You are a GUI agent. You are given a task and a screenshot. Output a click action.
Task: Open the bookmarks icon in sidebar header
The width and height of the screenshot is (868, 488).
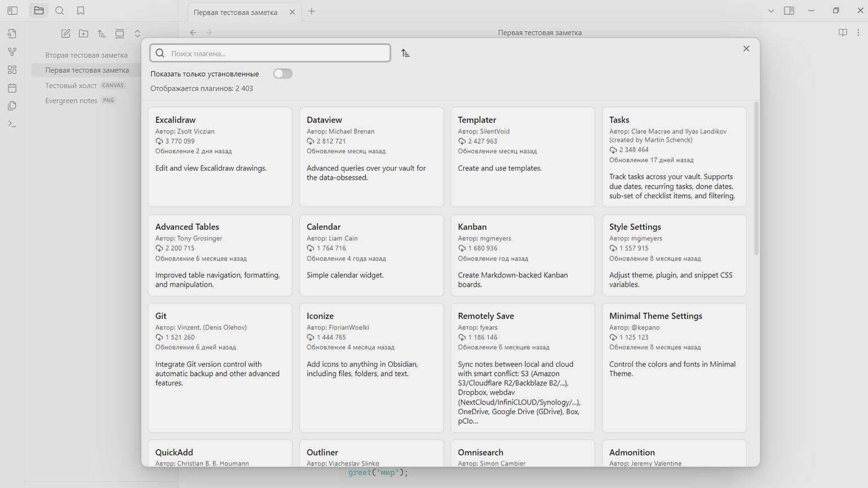pyautogui.click(x=81, y=11)
